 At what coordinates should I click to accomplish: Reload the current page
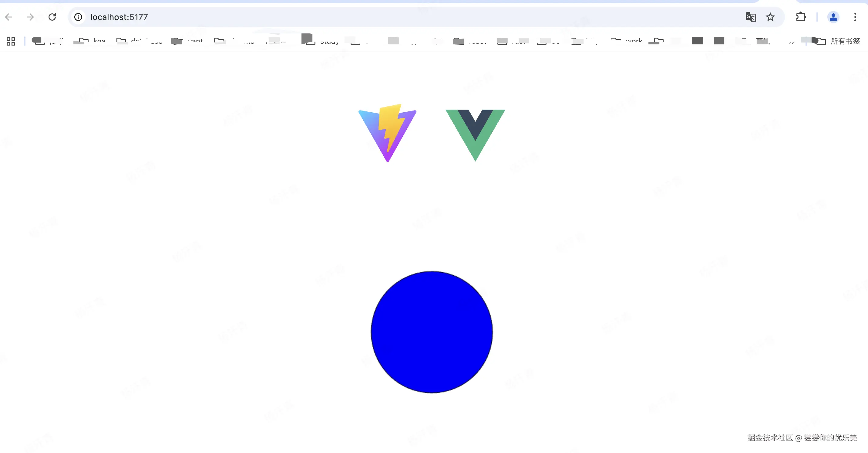pyautogui.click(x=52, y=17)
